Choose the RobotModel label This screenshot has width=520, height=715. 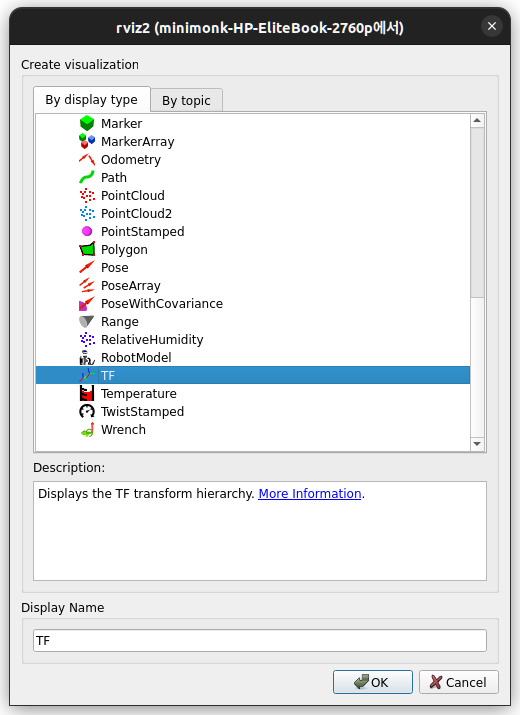[136, 358]
